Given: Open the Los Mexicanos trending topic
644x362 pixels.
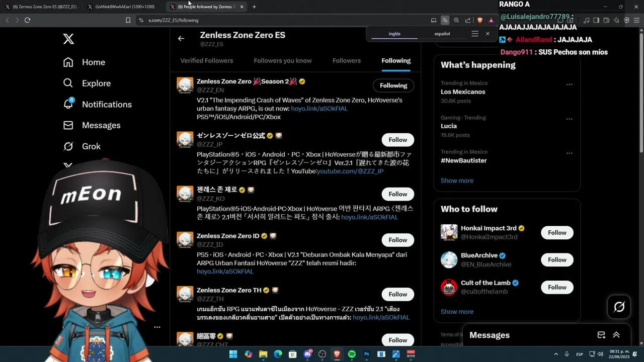Looking at the screenshot, I should [x=463, y=92].
